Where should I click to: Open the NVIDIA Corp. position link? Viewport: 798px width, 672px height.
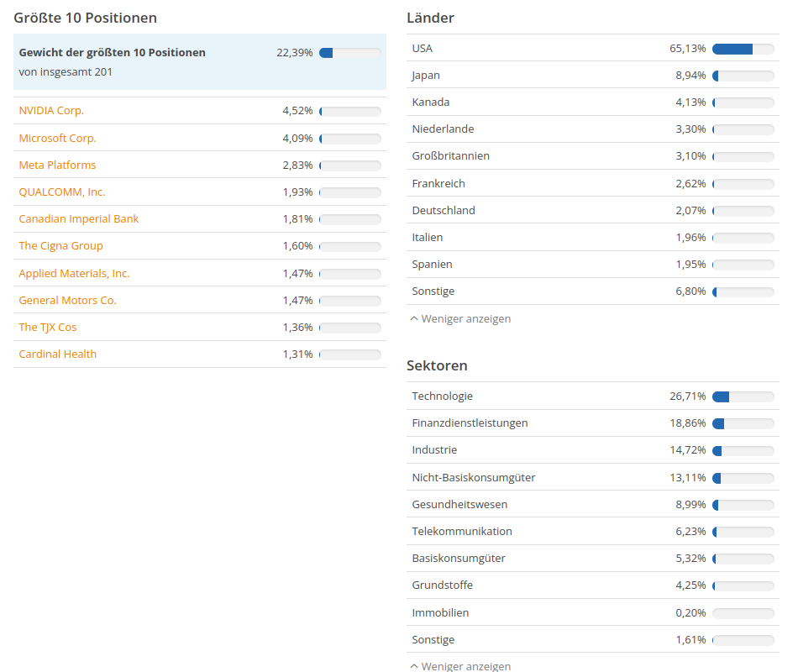[x=51, y=111]
